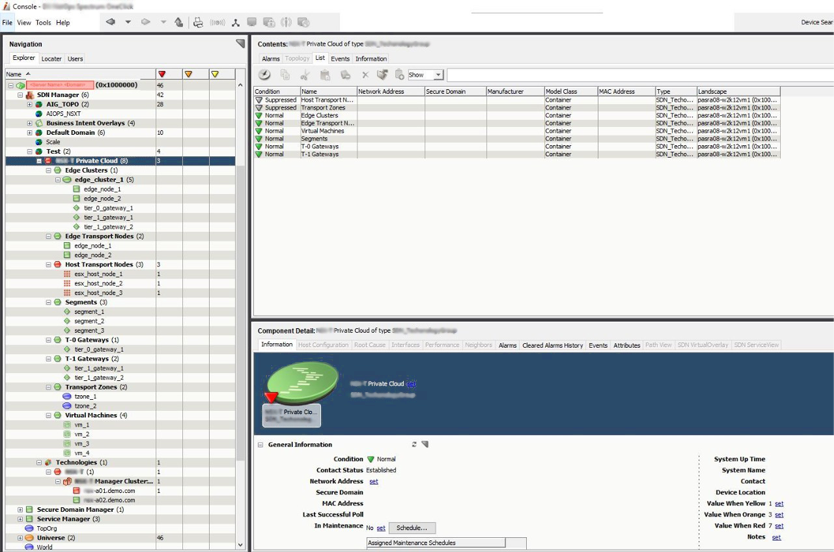This screenshot has height=552, width=834.
Task: Click the clock icon in Contents toolbar
Action: click(265, 75)
